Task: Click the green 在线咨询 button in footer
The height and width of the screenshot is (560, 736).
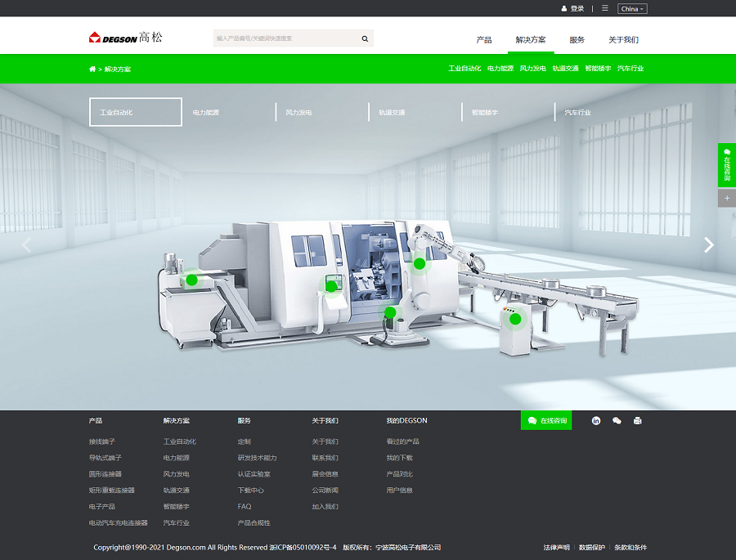Action: pyautogui.click(x=547, y=420)
